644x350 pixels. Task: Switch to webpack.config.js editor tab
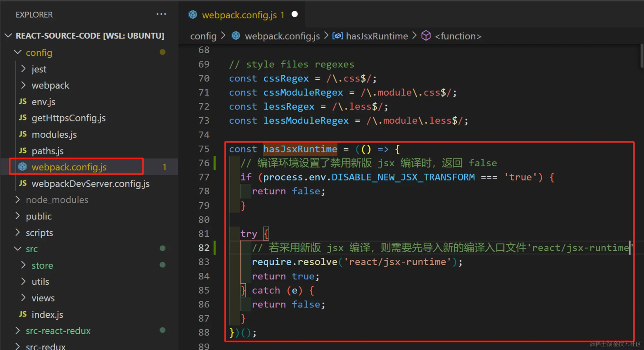click(x=239, y=15)
